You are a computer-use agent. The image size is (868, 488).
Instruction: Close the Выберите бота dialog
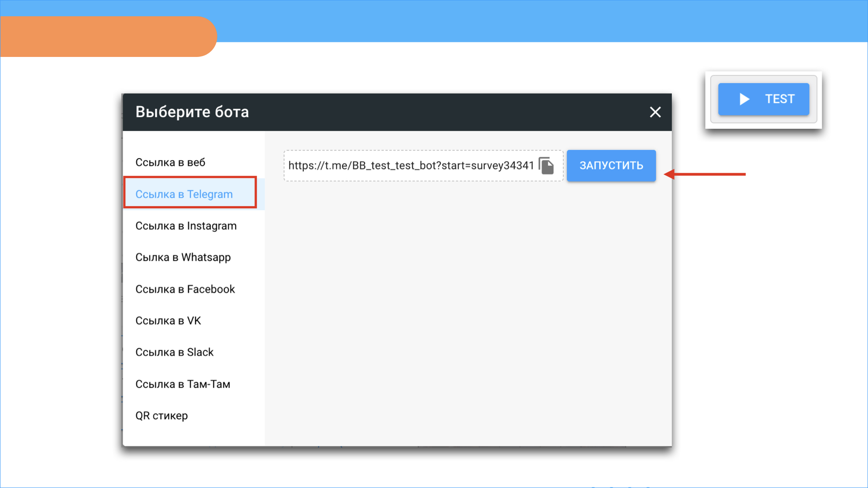(x=655, y=112)
